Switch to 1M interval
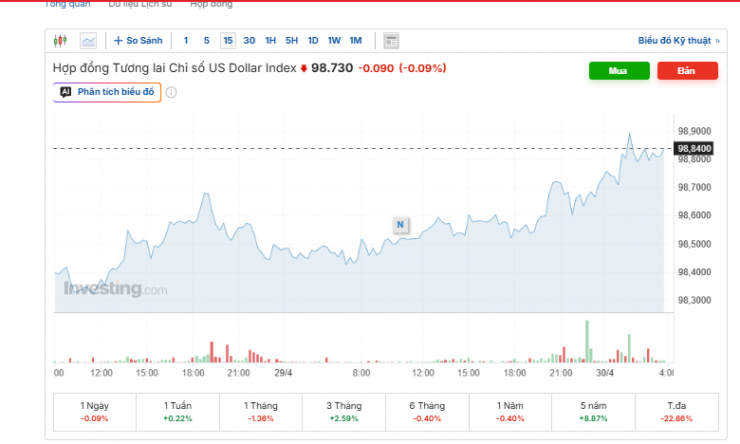Screen dimensions: 740x444 (x=356, y=41)
